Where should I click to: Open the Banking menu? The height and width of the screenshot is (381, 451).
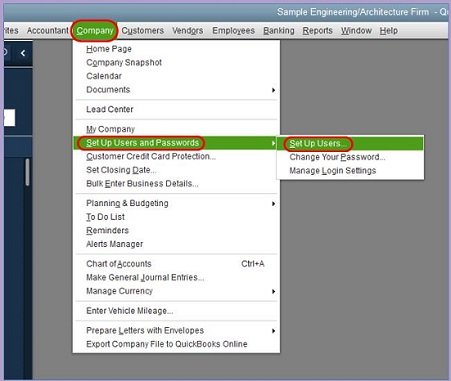[279, 31]
